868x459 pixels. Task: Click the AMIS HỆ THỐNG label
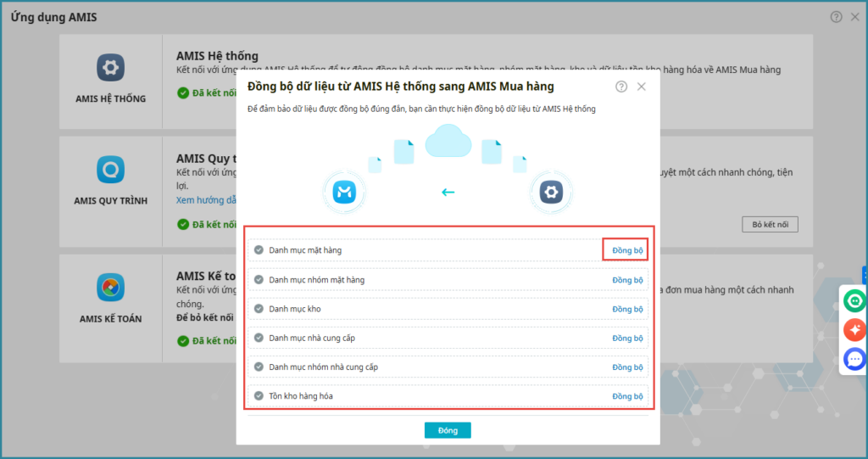(x=111, y=98)
